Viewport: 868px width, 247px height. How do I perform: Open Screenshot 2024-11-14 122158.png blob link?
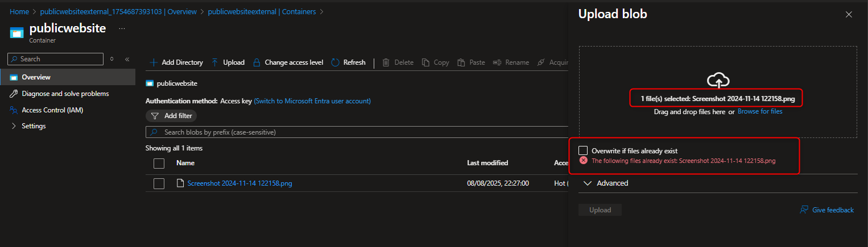(x=239, y=183)
